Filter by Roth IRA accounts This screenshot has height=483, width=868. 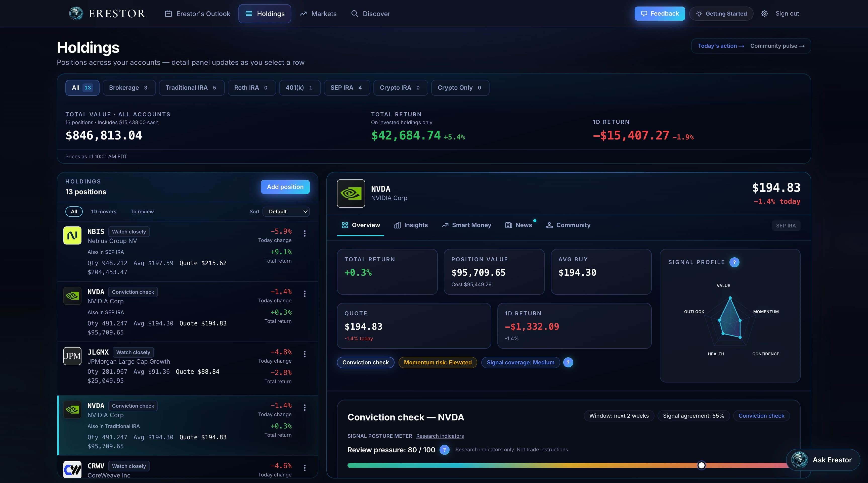[x=252, y=87]
